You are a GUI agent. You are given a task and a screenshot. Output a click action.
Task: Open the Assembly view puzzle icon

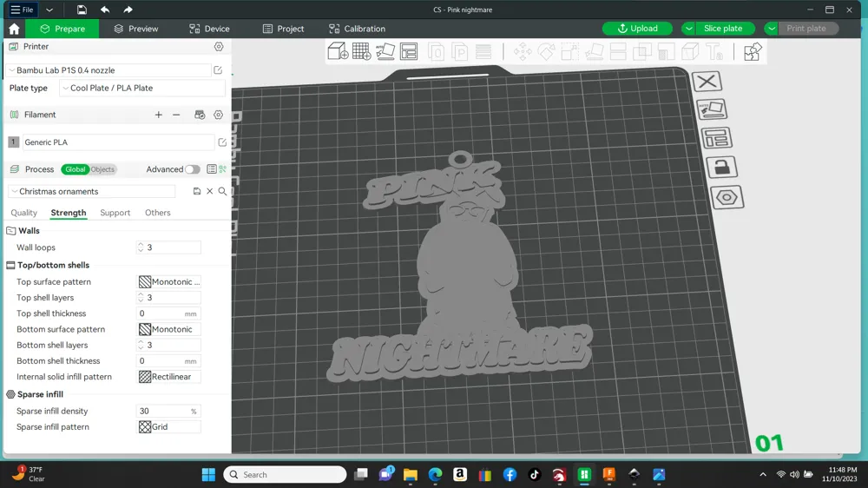pos(753,52)
